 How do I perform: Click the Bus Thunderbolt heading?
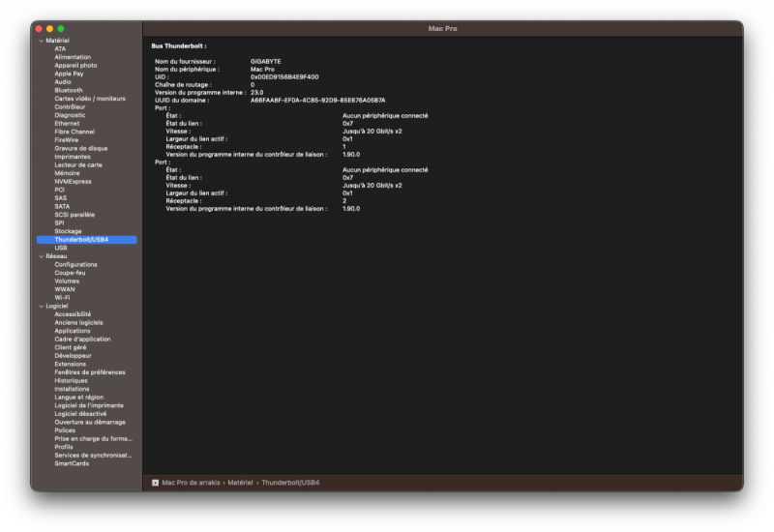tap(179, 45)
